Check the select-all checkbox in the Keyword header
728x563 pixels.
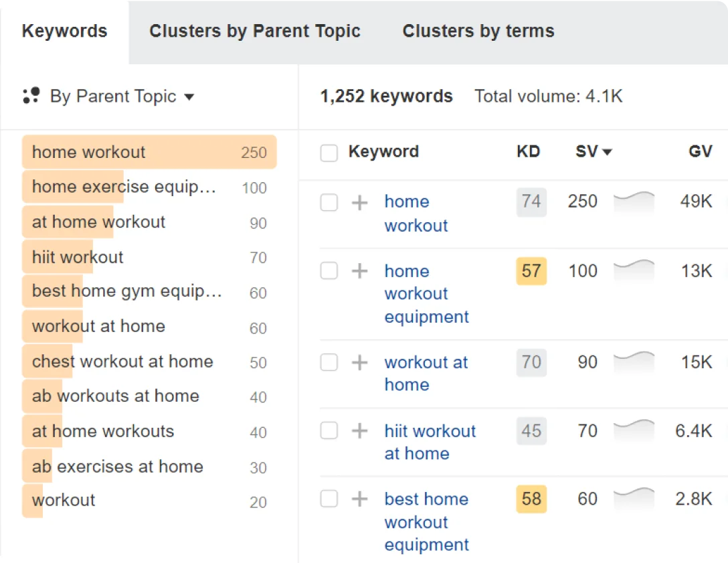coord(329,152)
